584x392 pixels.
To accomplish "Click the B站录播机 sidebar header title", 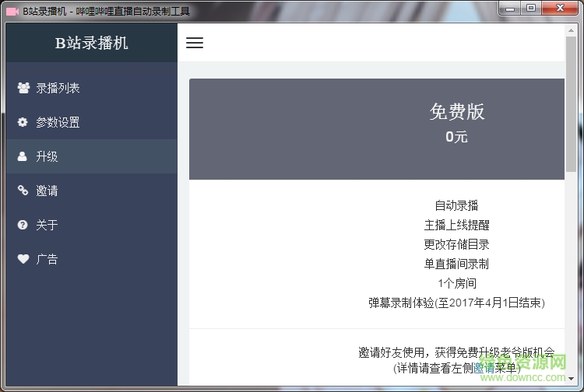I will [91, 43].
